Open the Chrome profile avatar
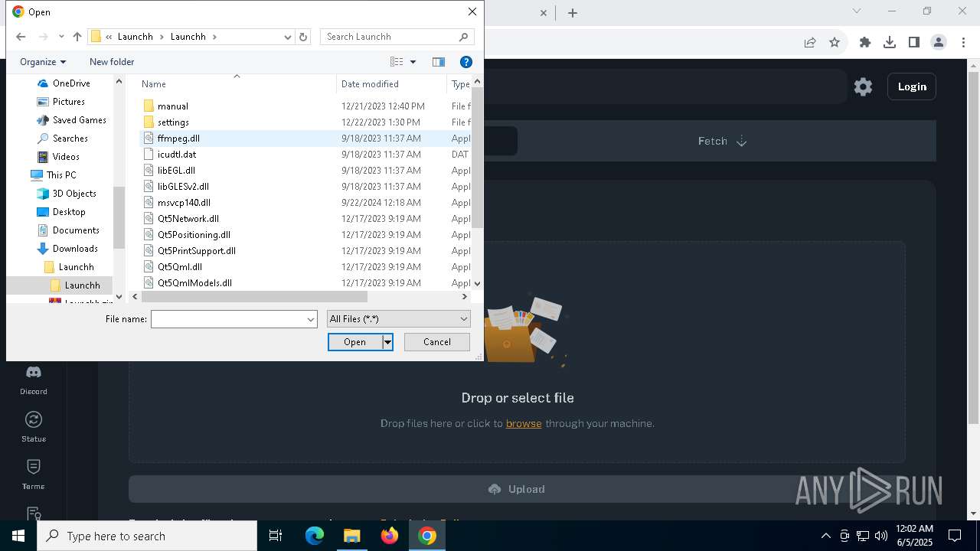 point(939,42)
